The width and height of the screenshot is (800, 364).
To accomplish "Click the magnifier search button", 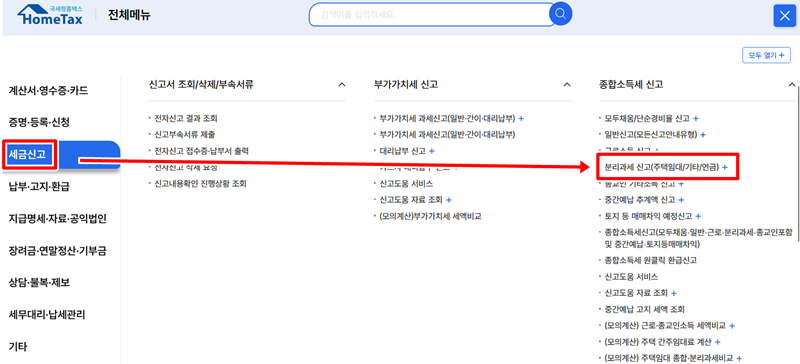I will [560, 14].
